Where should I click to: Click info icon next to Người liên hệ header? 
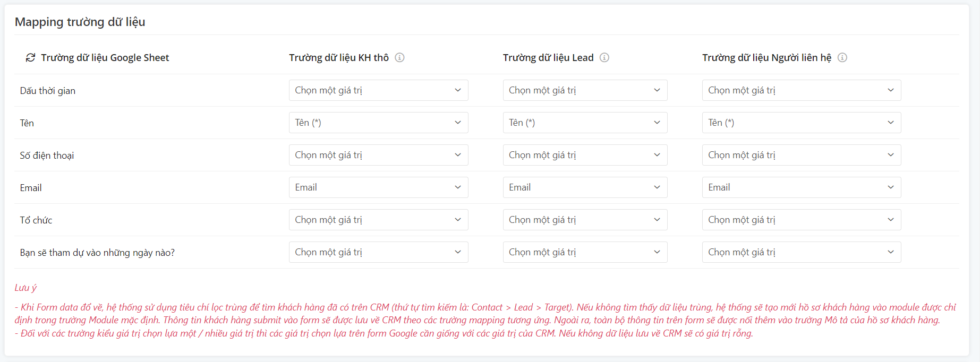[x=842, y=57]
